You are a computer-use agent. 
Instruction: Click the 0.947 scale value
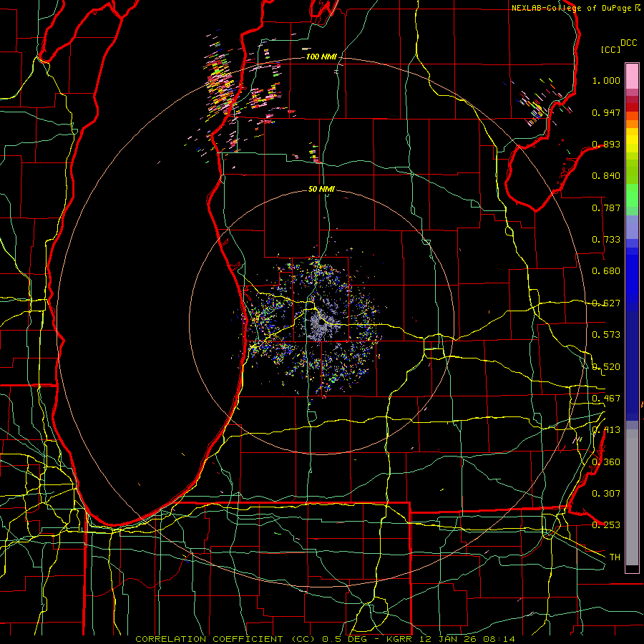[606, 112]
